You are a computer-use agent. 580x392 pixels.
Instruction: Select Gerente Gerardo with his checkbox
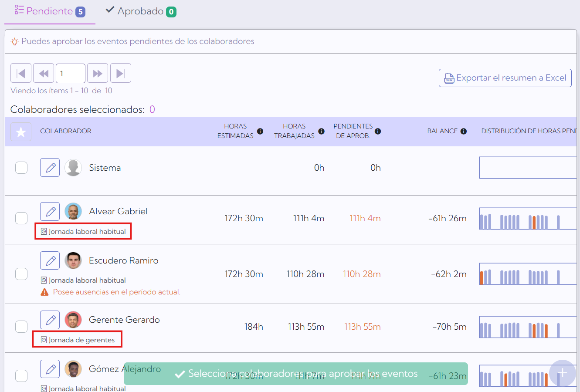pyautogui.click(x=21, y=327)
